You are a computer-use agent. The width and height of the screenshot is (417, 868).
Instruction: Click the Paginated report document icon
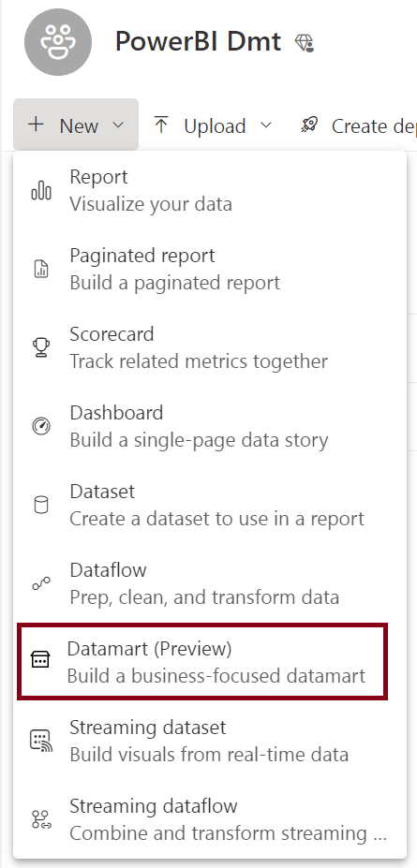click(41, 270)
